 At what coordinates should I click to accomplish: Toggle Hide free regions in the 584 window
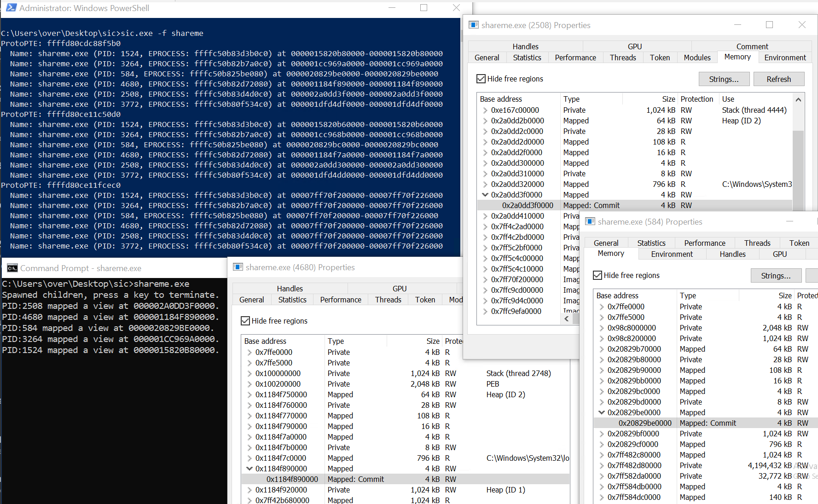click(598, 275)
